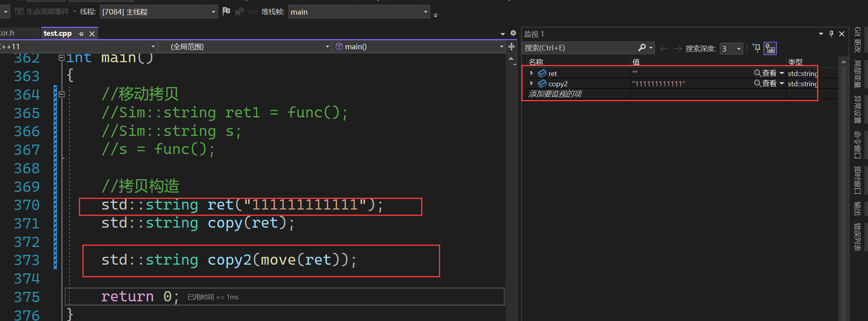The height and width of the screenshot is (321, 868).
Task: Click the search magnifier in Watch panel
Action: pos(642,48)
